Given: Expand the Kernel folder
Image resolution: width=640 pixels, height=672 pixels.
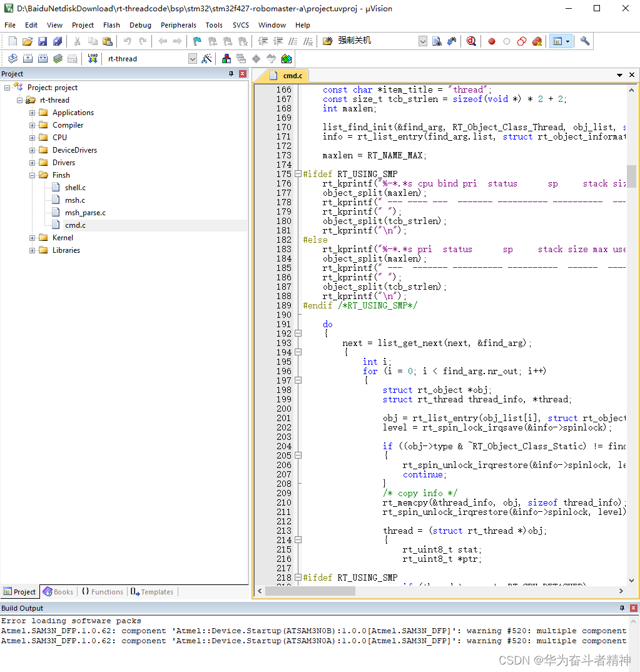Looking at the screenshot, I should 31,238.
